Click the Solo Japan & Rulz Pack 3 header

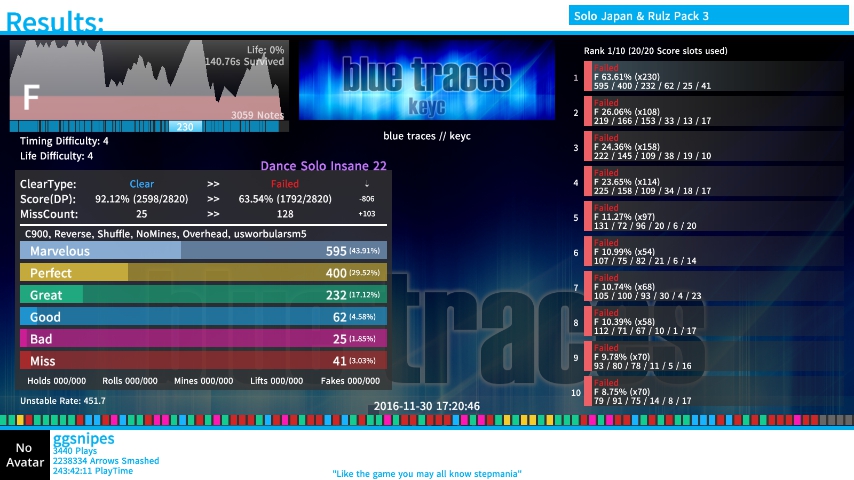(710, 16)
